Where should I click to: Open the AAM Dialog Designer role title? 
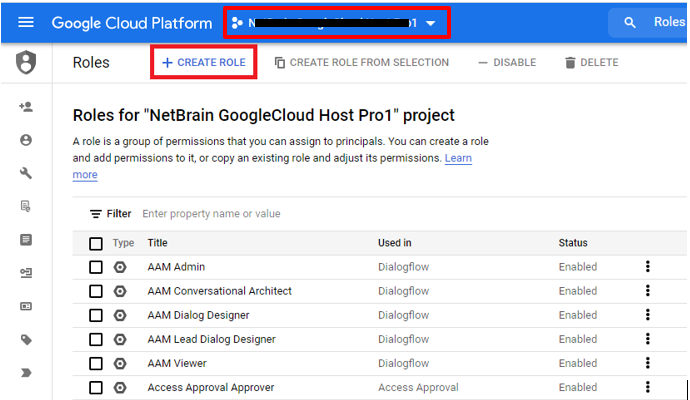pos(198,316)
